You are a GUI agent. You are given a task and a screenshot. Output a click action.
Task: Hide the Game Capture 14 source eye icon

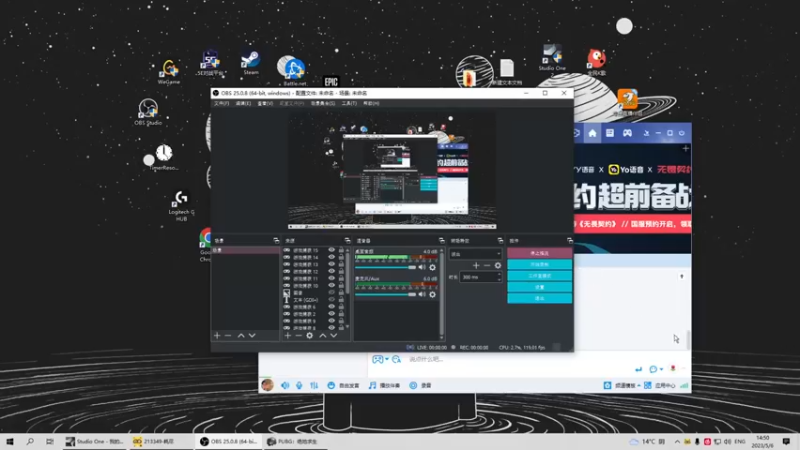332,257
